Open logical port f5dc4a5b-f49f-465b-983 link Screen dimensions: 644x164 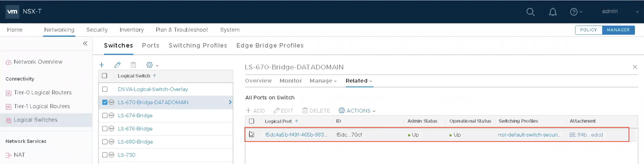[296, 135]
